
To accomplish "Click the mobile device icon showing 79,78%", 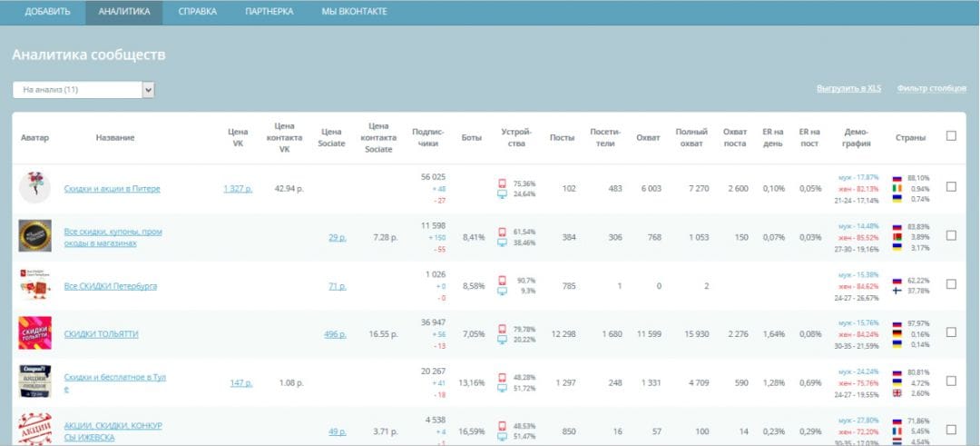I will click(502, 329).
